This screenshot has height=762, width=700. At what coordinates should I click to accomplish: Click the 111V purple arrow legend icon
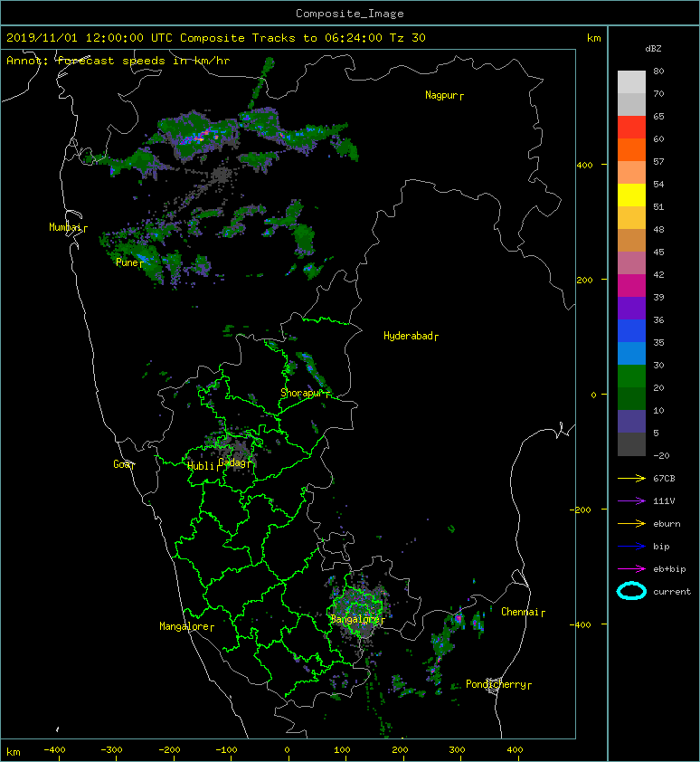631,501
